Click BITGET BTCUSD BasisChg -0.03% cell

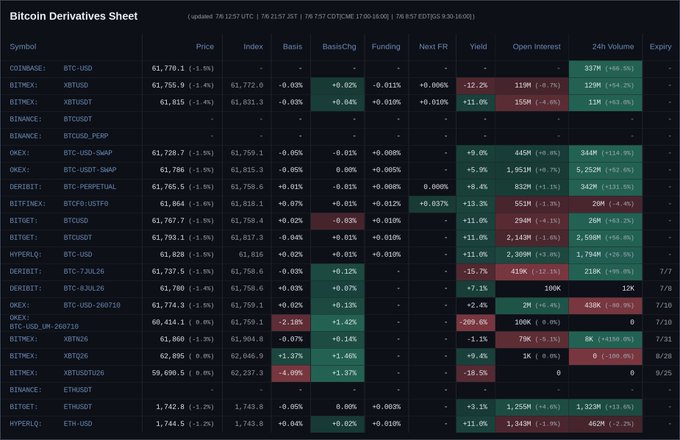pos(337,221)
